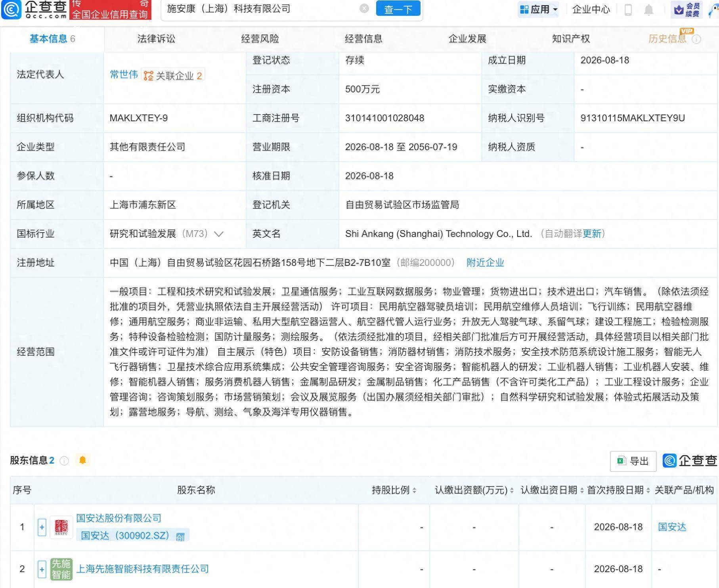Open the 应用 dropdown menu

(538, 9)
